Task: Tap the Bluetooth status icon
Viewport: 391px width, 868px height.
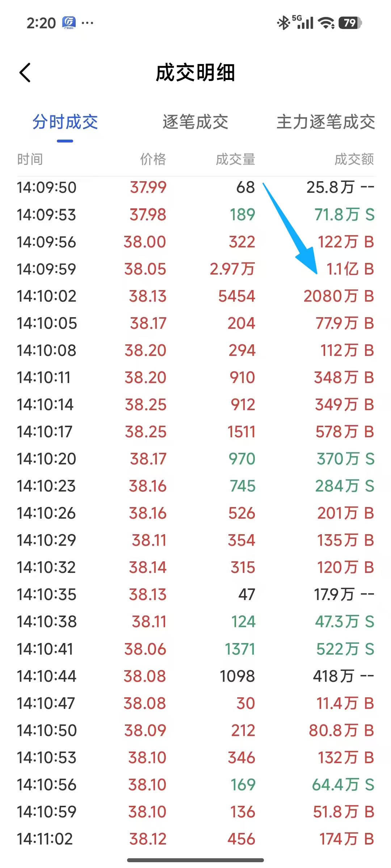Action: coord(283,23)
